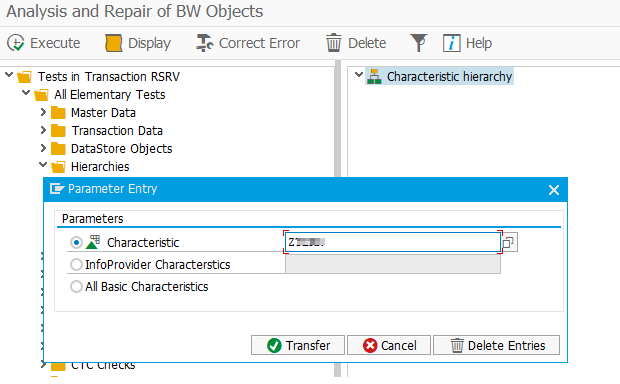Image resolution: width=620 pixels, height=384 pixels.
Task: Collapse the Hierarchies folder
Action: tap(43, 165)
